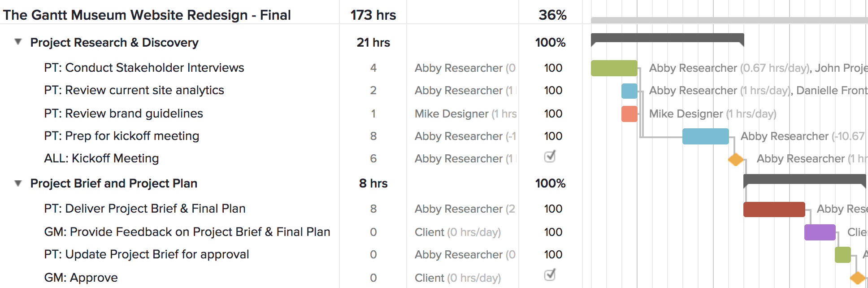Viewport: 868px width, 288px height.
Task: Click the salmon bar for Review brand guidelines
Action: point(629,113)
